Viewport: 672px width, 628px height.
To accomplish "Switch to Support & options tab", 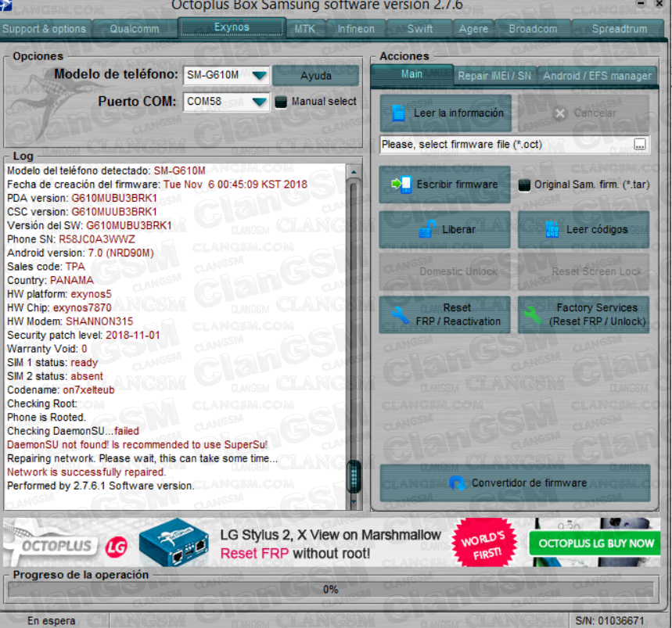I will (x=44, y=29).
